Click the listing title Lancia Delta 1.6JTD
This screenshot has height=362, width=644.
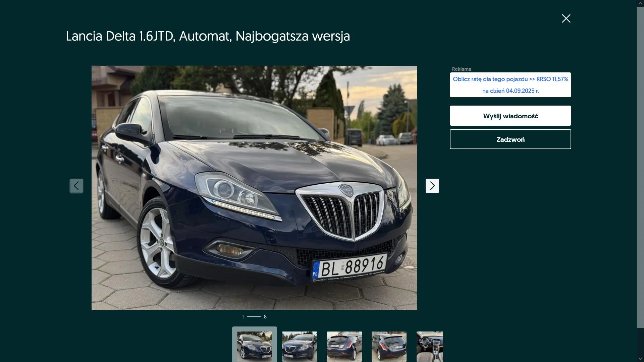(x=208, y=36)
